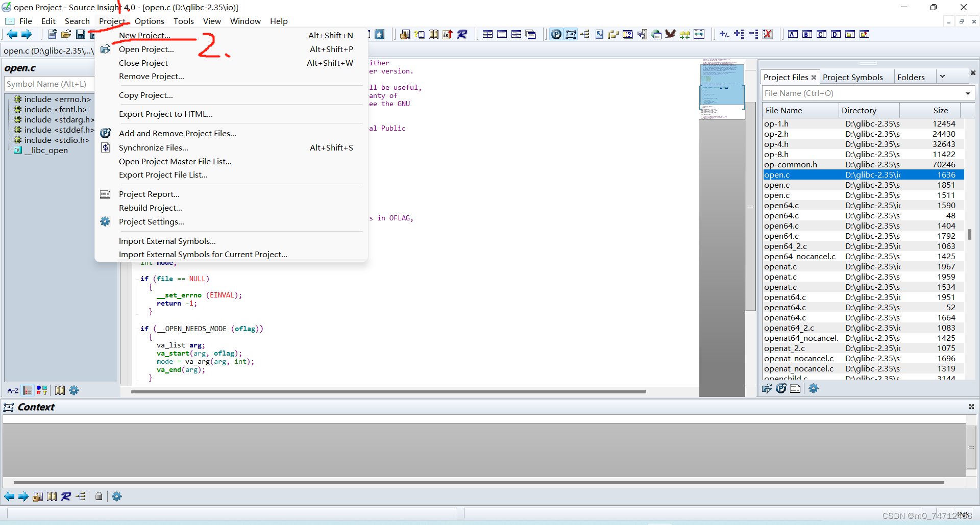
Task: Focus the File Name (Ctrl+O) input
Action: tap(863, 93)
